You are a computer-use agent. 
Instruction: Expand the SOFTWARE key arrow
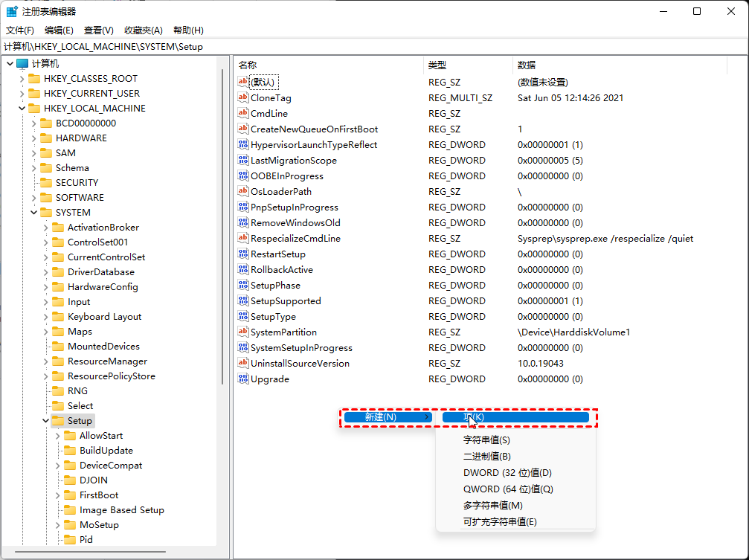(x=33, y=198)
